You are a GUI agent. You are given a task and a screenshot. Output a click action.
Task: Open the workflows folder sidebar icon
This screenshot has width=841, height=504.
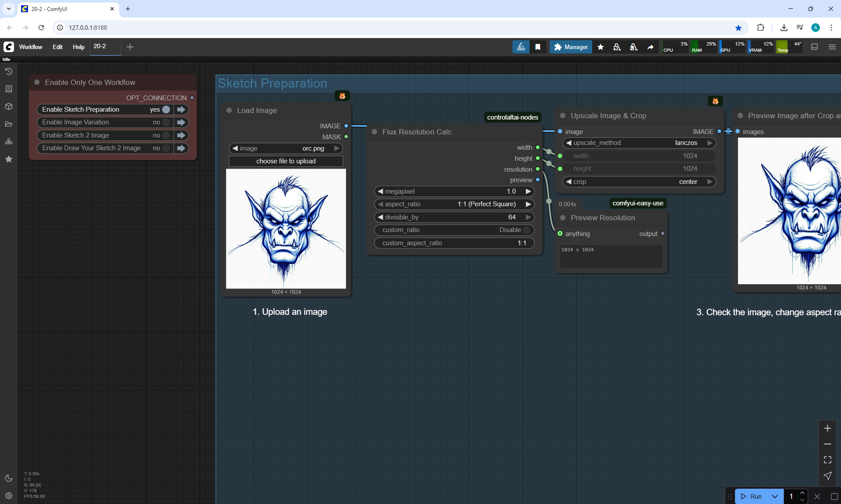coord(8,124)
